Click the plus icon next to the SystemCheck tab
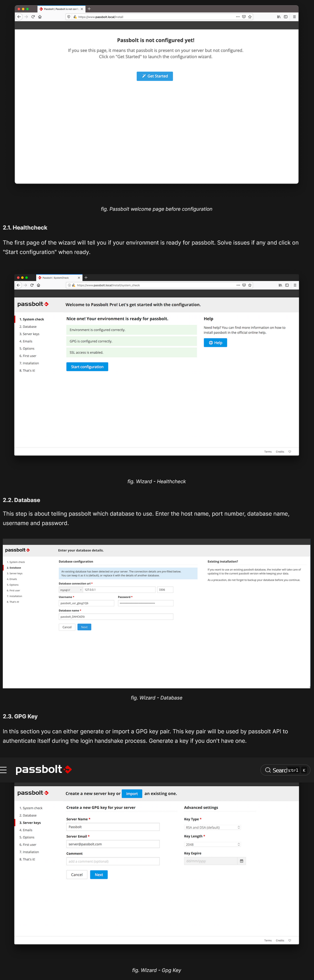The width and height of the screenshot is (314, 980). 86,278
